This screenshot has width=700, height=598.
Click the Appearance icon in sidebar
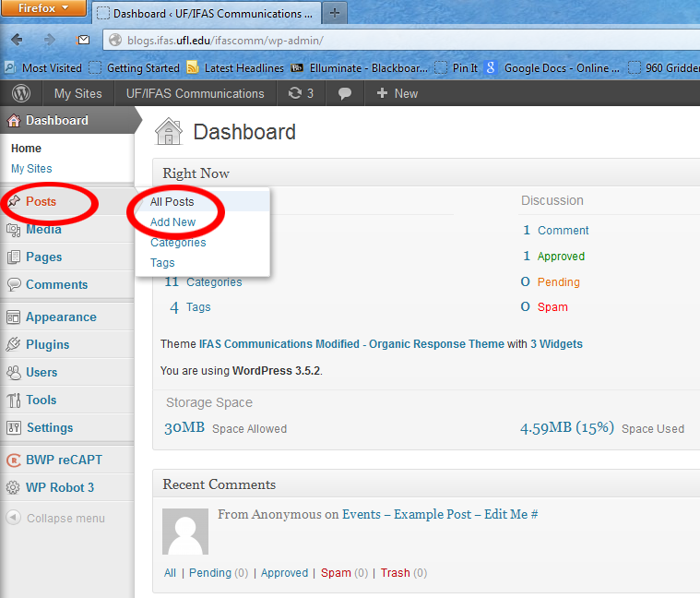tap(14, 317)
